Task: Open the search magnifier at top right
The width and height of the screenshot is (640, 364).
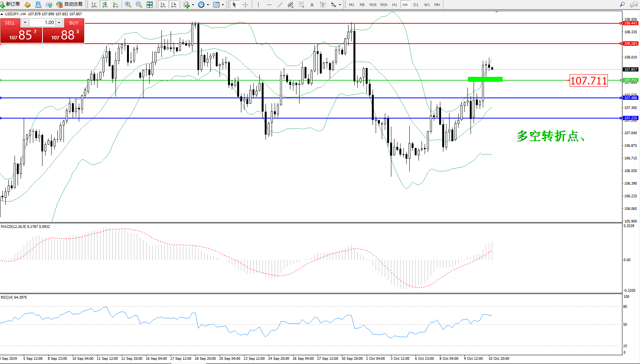Action: click(x=622, y=5)
